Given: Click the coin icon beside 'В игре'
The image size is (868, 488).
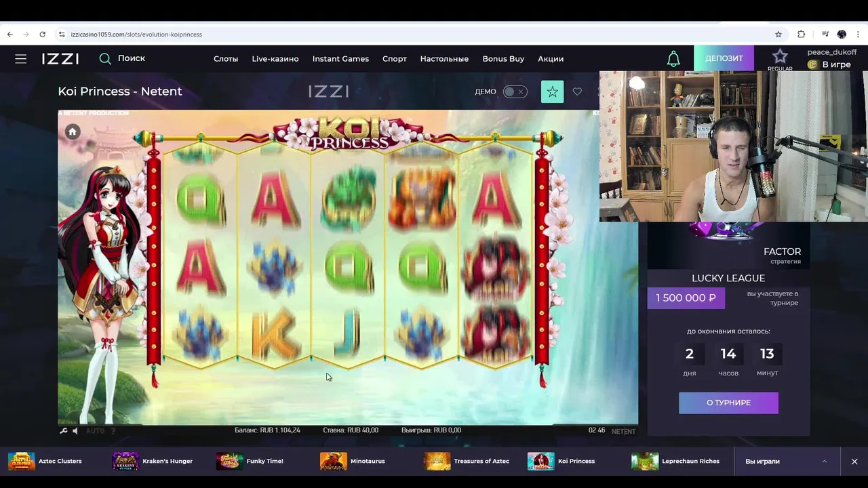Looking at the screenshot, I should coord(812,64).
